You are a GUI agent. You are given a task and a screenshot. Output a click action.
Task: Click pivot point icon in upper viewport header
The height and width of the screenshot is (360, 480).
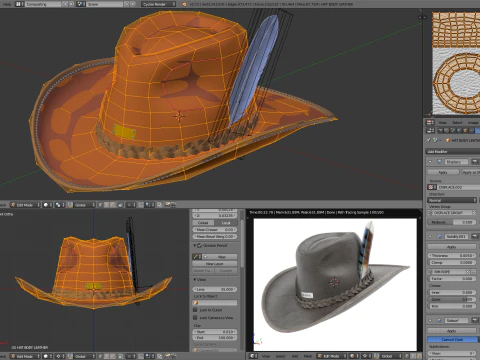tap(59, 205)
